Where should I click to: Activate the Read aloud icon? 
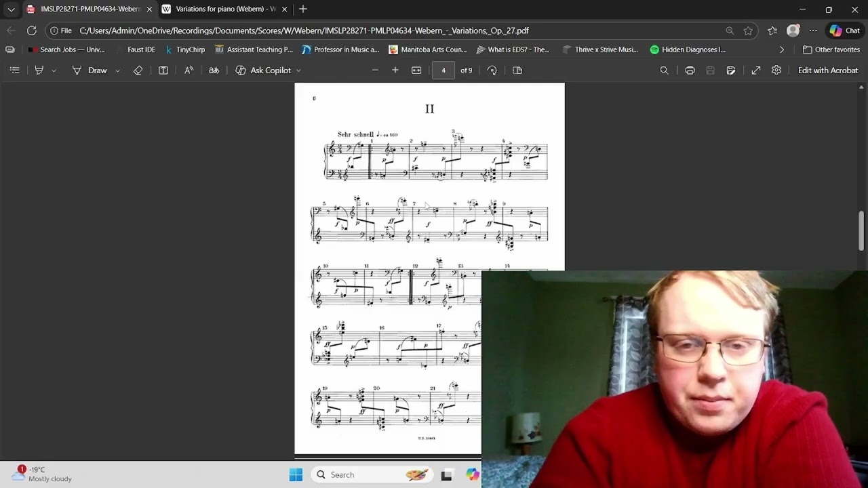189,70
